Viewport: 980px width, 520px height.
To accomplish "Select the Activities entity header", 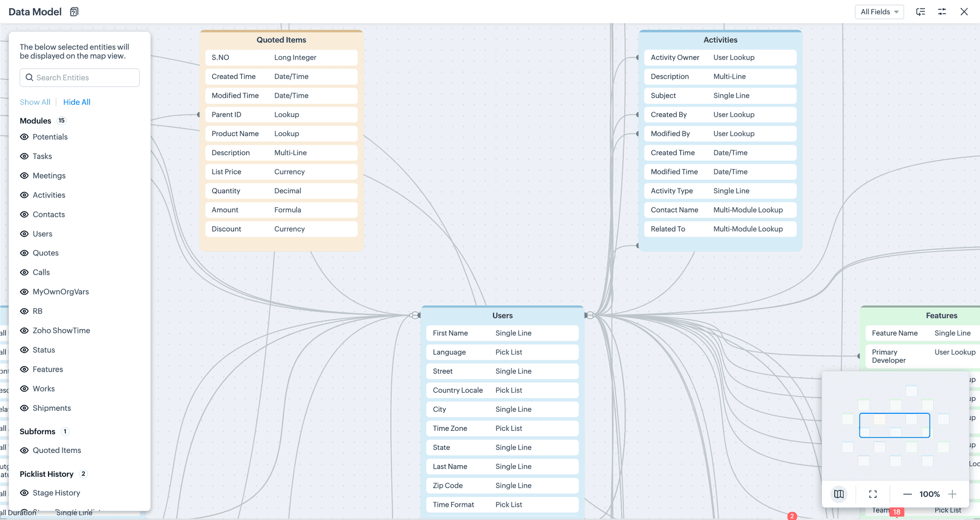I will (720, 40).
